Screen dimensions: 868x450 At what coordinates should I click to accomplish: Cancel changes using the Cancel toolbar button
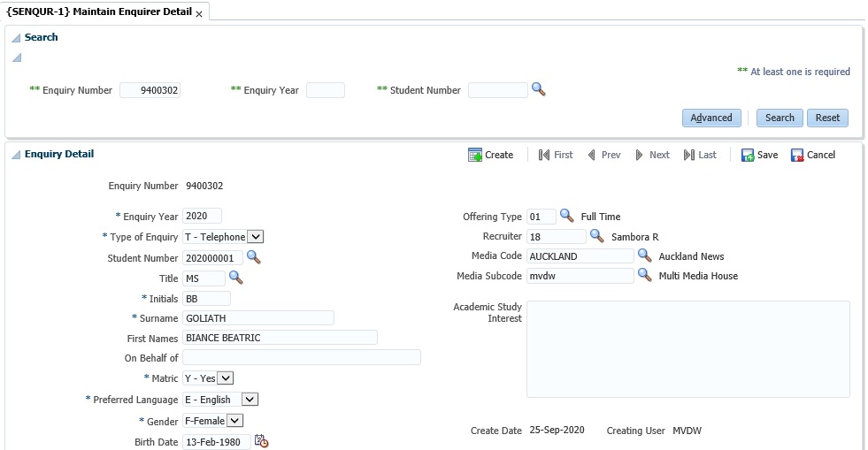pos(812,155)
